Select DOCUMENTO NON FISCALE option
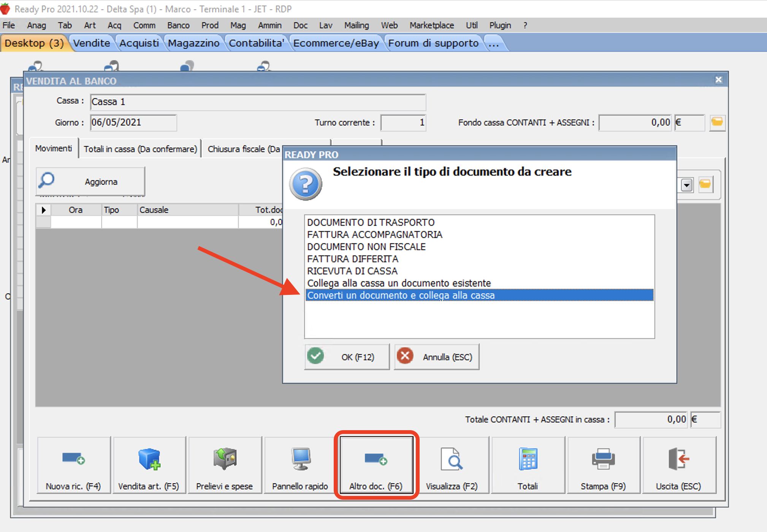 point(479,247)
